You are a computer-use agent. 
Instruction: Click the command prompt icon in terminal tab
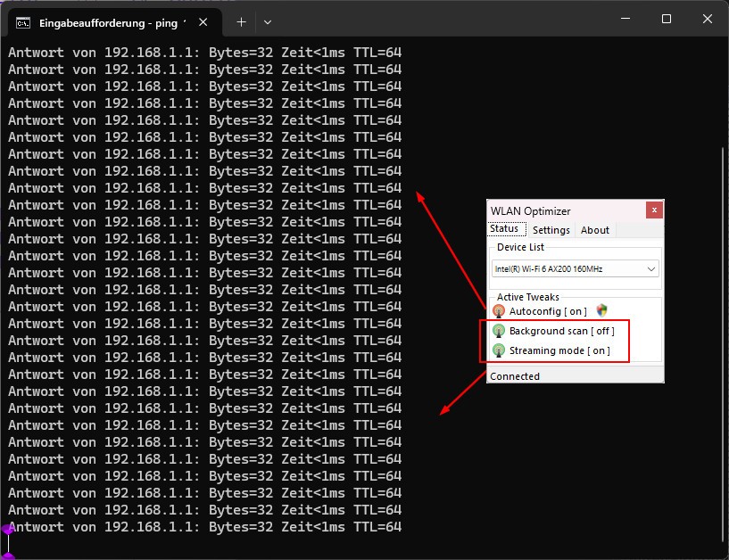tap(25, 21)
